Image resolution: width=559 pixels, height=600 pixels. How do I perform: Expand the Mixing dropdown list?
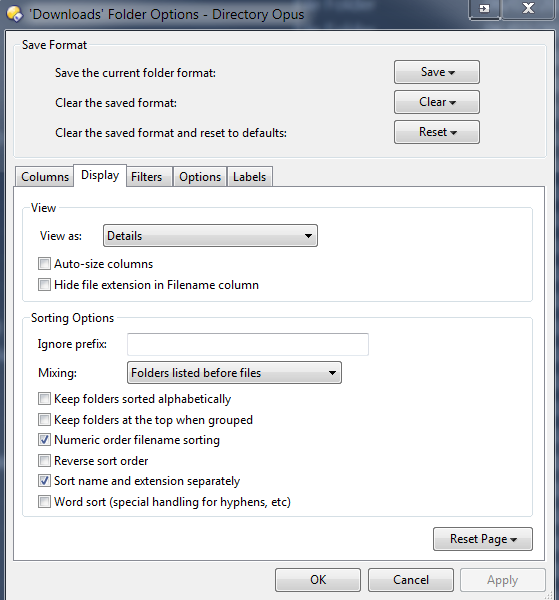pos(234,373)
